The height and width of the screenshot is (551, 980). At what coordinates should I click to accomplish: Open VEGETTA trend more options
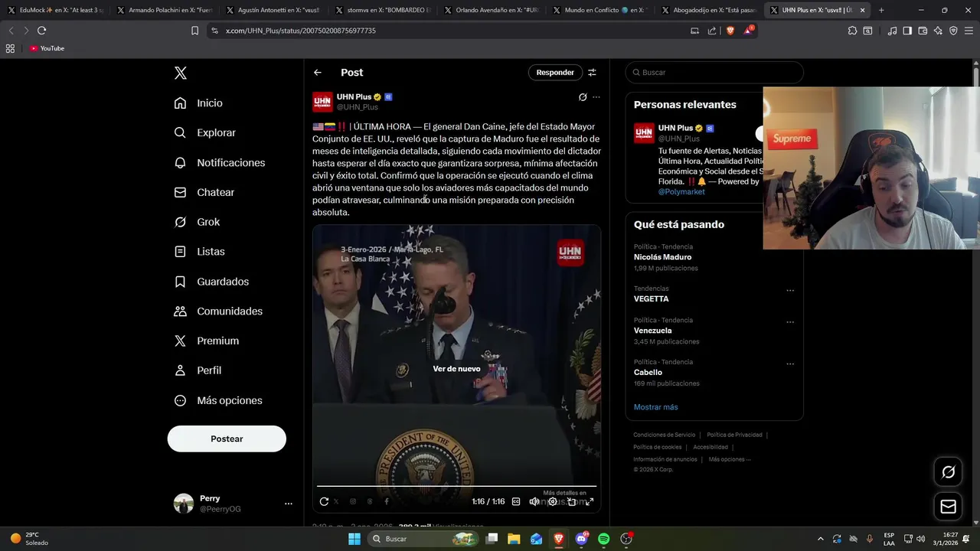pos(790,291)
